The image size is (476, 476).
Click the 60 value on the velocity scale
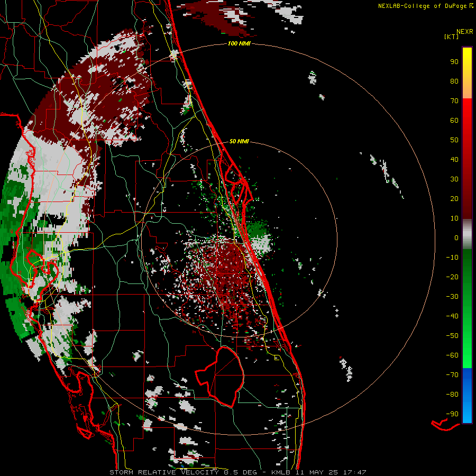(454, 120)
